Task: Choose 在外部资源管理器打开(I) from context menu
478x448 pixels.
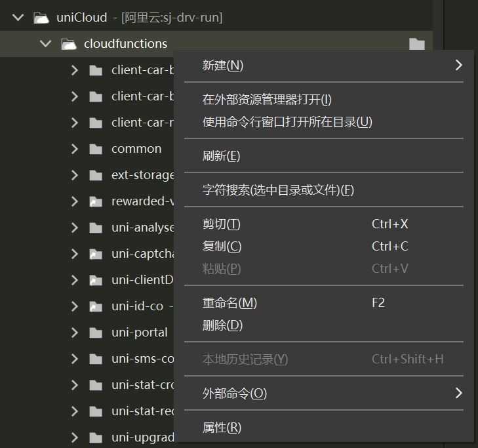Action: point(267,100)
